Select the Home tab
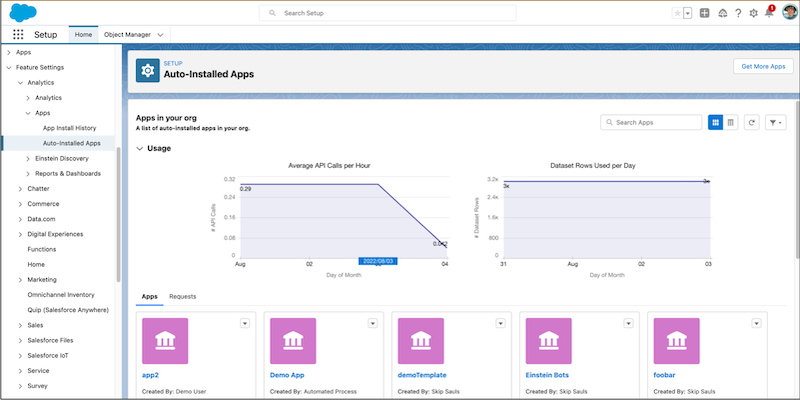Viewport: 800px width, 400px height. tap(83, 35)
